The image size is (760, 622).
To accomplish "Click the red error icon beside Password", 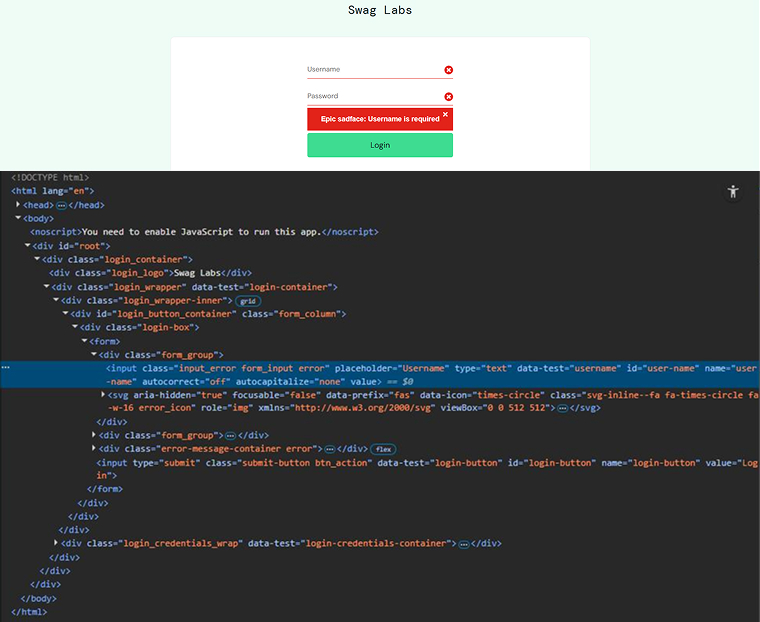I will pos(449,97).
